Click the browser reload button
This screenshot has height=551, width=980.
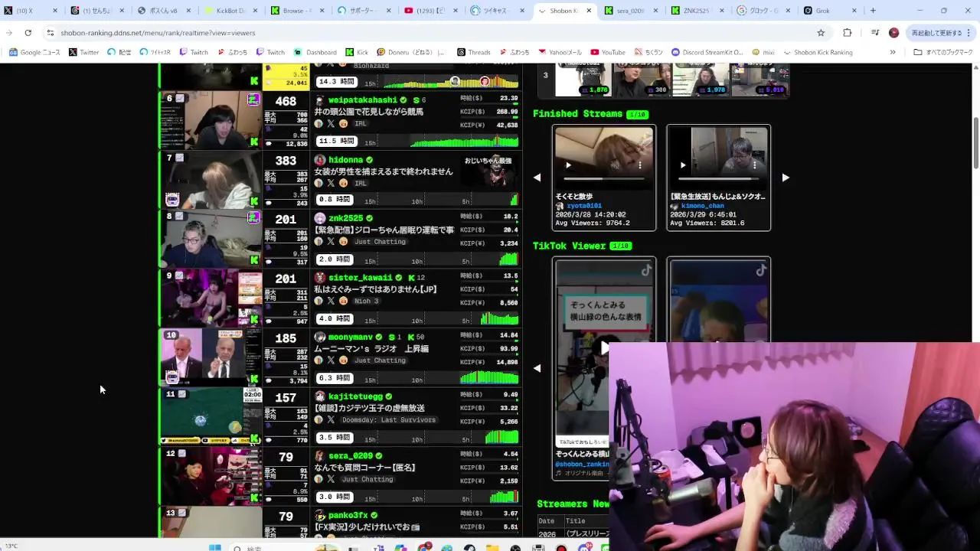tap(28, 33)
